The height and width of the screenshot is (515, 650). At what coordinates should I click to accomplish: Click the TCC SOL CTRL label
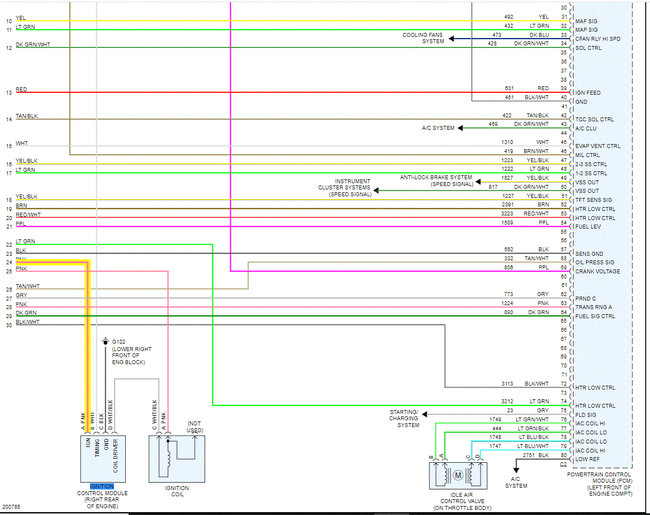[594, 119]
